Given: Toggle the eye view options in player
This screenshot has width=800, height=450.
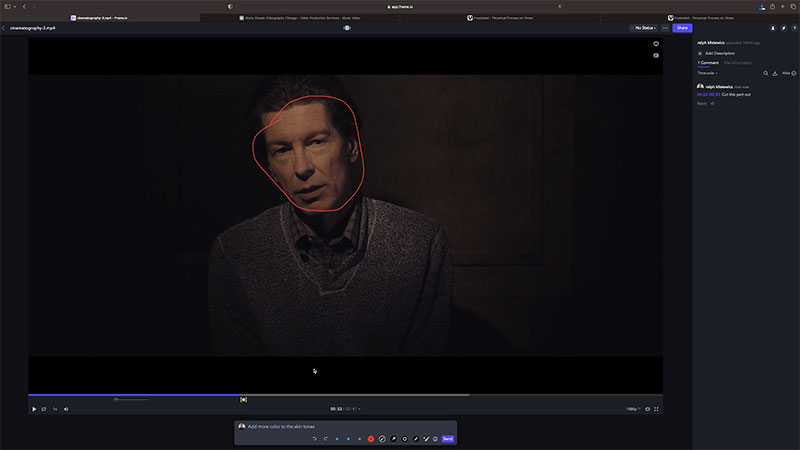Looking at the screenshot, I should pos(647,409).
